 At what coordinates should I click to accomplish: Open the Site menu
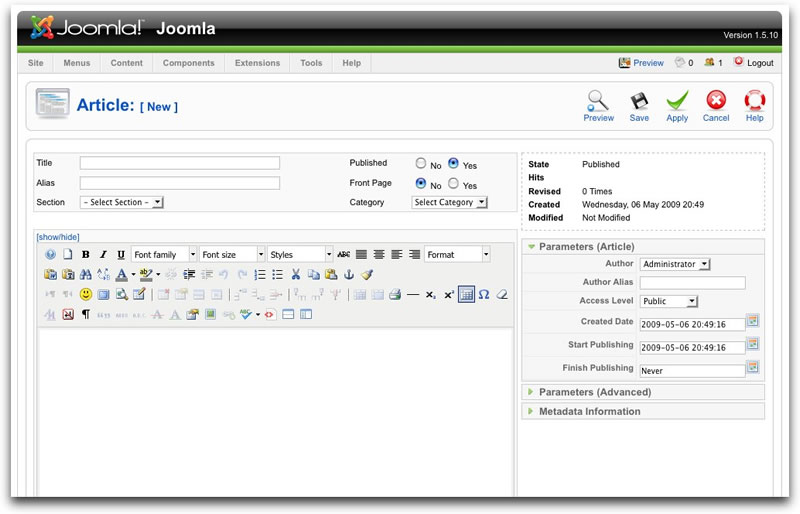[36, 63]
